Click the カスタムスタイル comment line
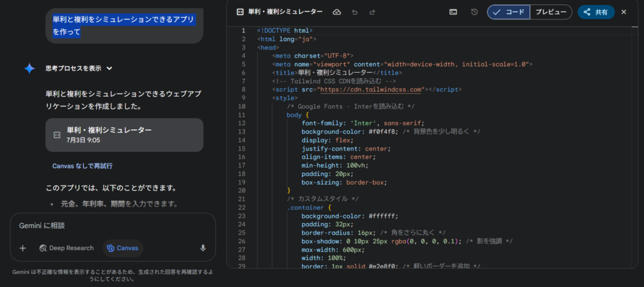 pyautogui.click(x=323, y=199)
